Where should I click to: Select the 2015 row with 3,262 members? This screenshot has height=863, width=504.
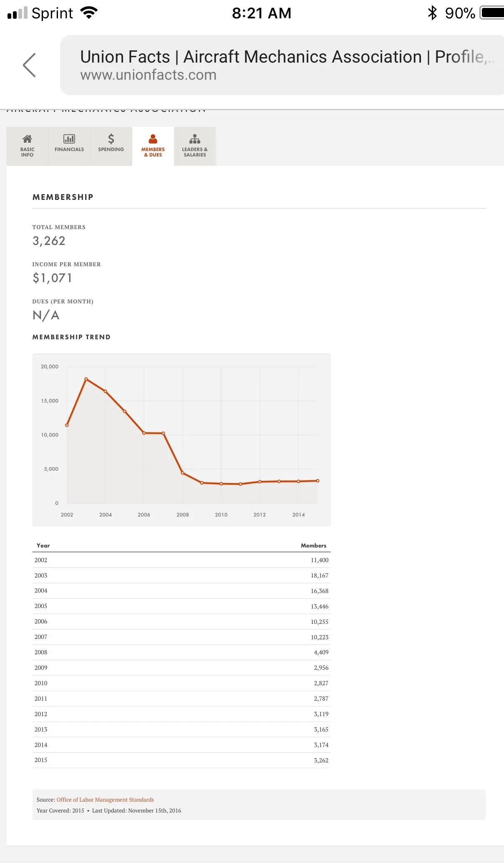point(181,760)
